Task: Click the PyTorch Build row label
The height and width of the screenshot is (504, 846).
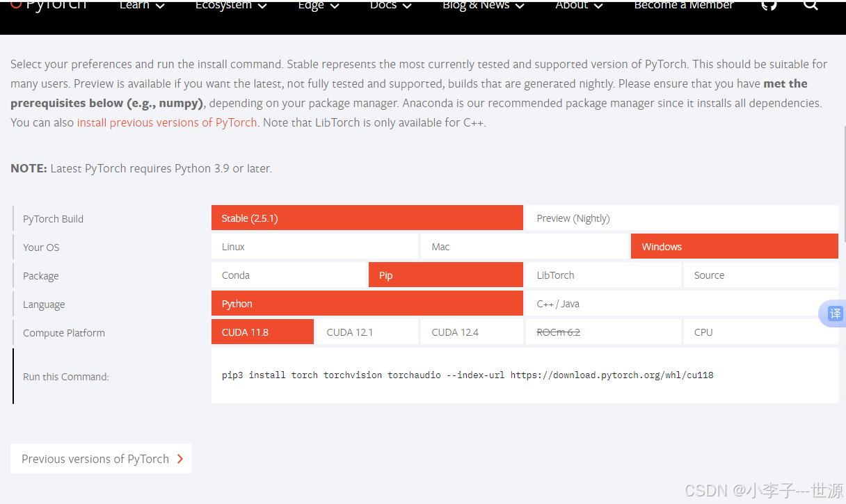Action: pos(53,218)
